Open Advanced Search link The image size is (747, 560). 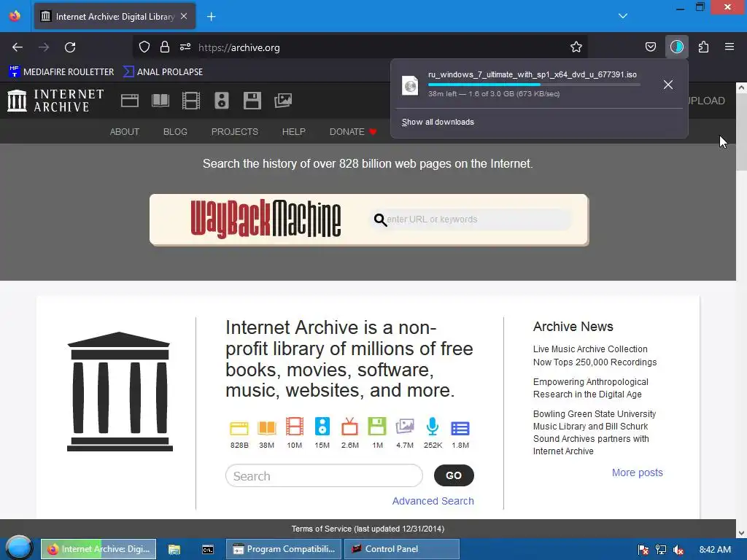pyautogui.click(x=433, y=501)
